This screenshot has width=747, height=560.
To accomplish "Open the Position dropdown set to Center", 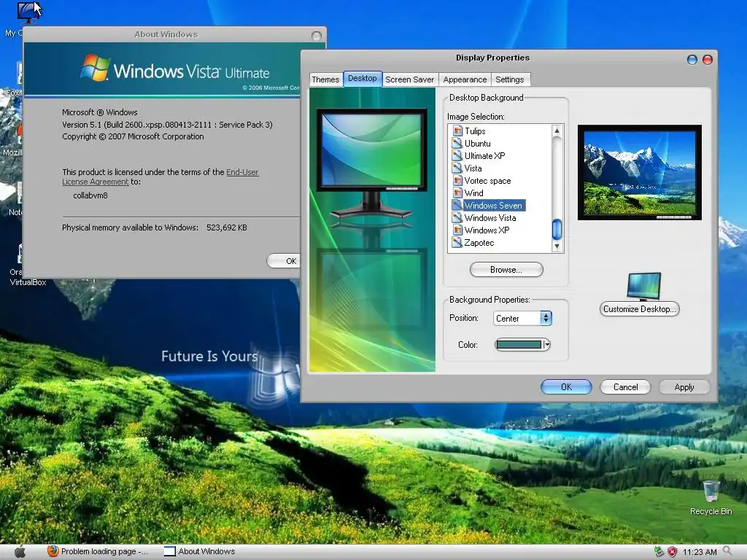I will point(522,318).
